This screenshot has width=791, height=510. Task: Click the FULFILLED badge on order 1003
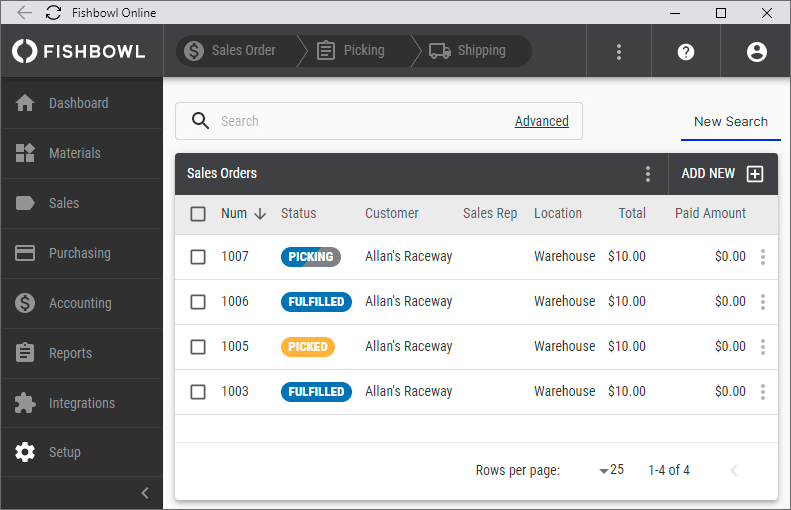(x=316, y=391)
